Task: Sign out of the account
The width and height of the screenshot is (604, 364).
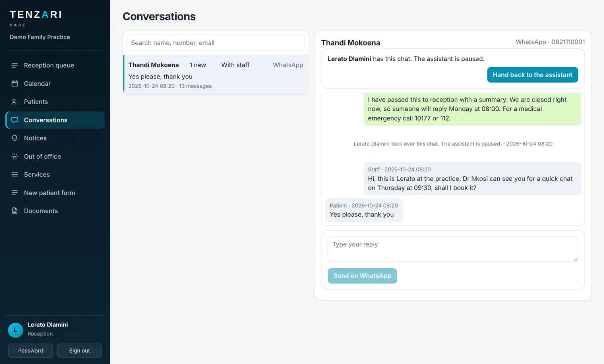Action: (x=79, y=351)
